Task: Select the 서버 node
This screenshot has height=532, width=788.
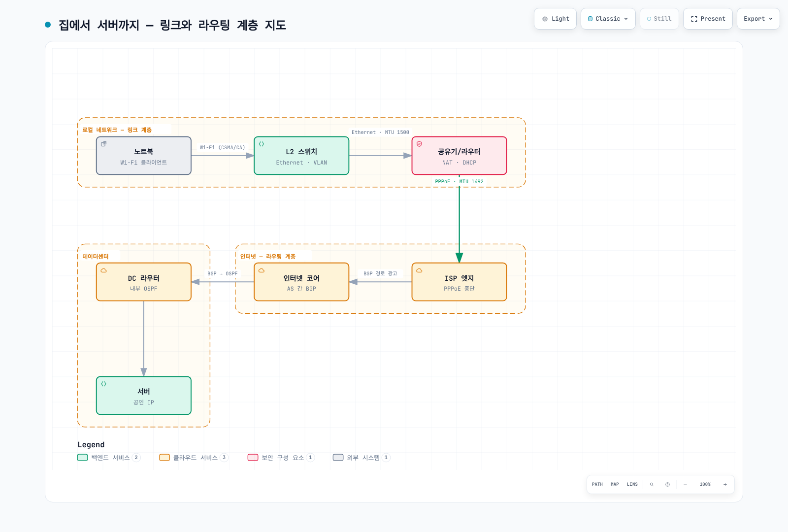Action: click(x=144, y=396)
